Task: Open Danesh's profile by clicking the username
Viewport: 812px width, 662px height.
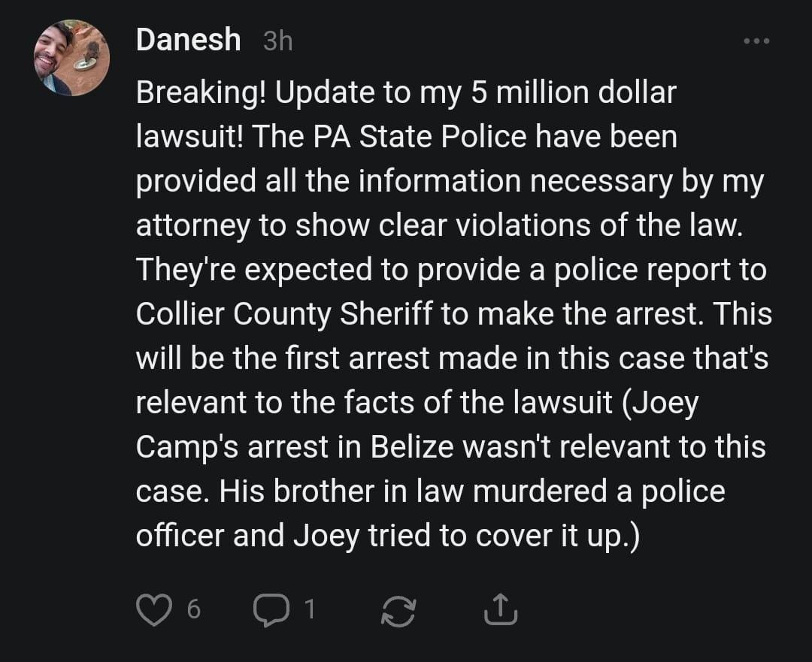Action: click(188, 40)
